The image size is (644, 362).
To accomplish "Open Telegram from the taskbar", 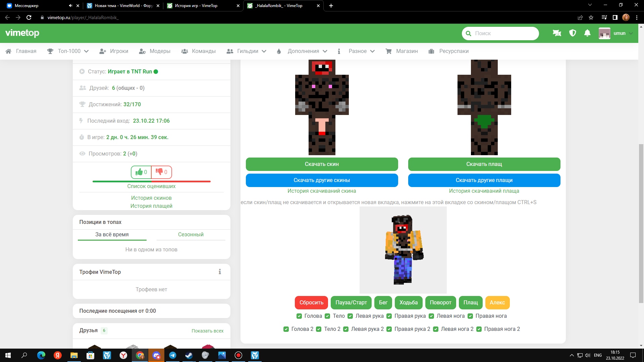I will (173, 355).
